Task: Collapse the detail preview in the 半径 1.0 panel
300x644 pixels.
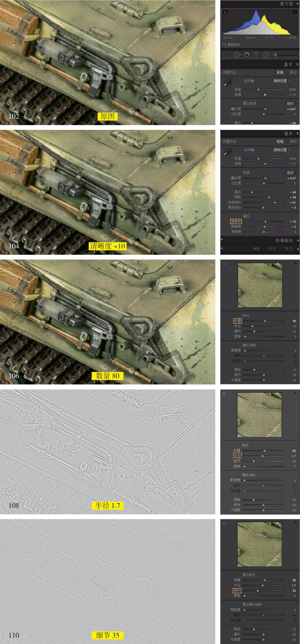Action: (x=295, y=263)
